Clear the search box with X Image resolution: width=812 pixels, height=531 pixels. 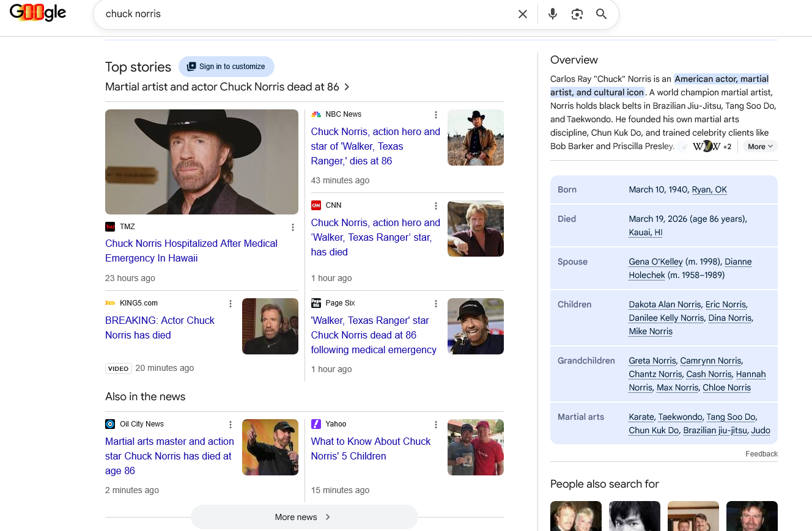tap(522, 14)
